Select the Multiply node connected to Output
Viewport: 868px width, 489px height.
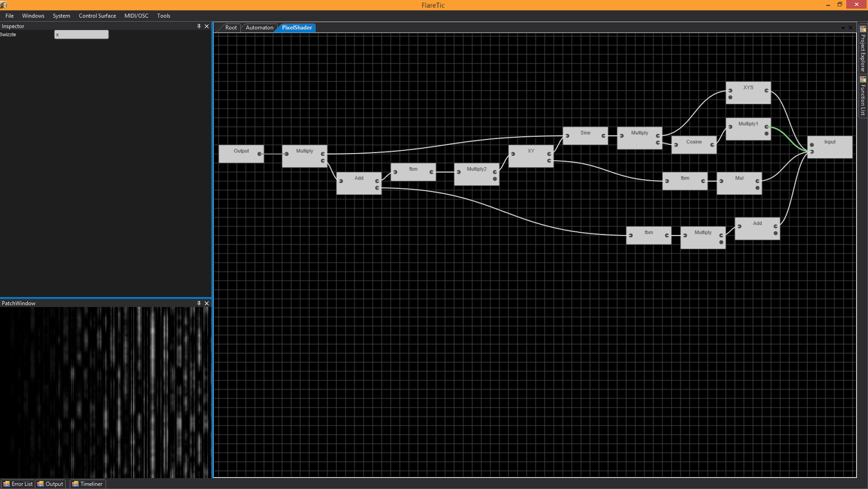tap(305, 156)
